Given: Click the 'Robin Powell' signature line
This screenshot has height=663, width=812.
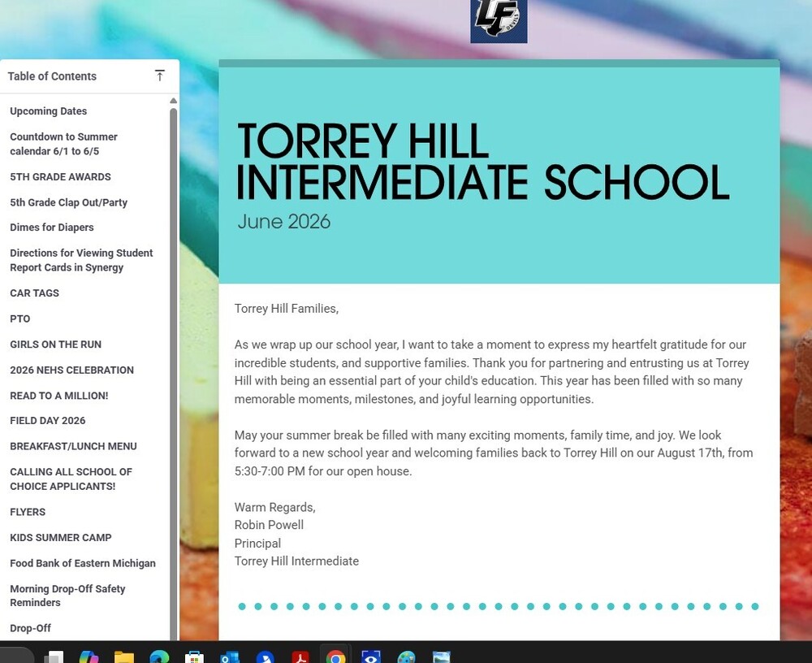Looking at the screenshot, I should coord(269,525).
